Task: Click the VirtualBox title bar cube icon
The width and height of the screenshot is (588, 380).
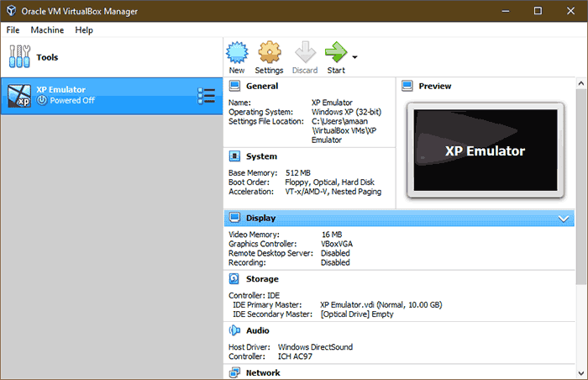Action: (12, 11)
